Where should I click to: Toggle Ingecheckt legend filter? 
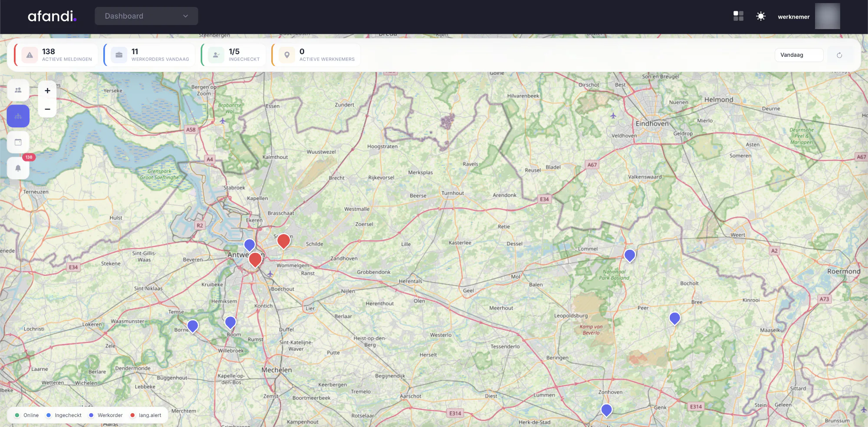pos(64,415)
